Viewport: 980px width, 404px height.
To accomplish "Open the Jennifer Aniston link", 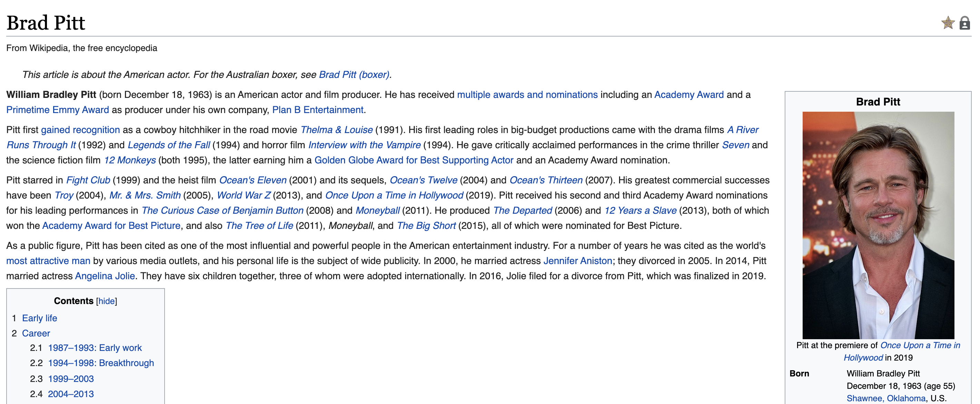I will [x=578, y=261].
